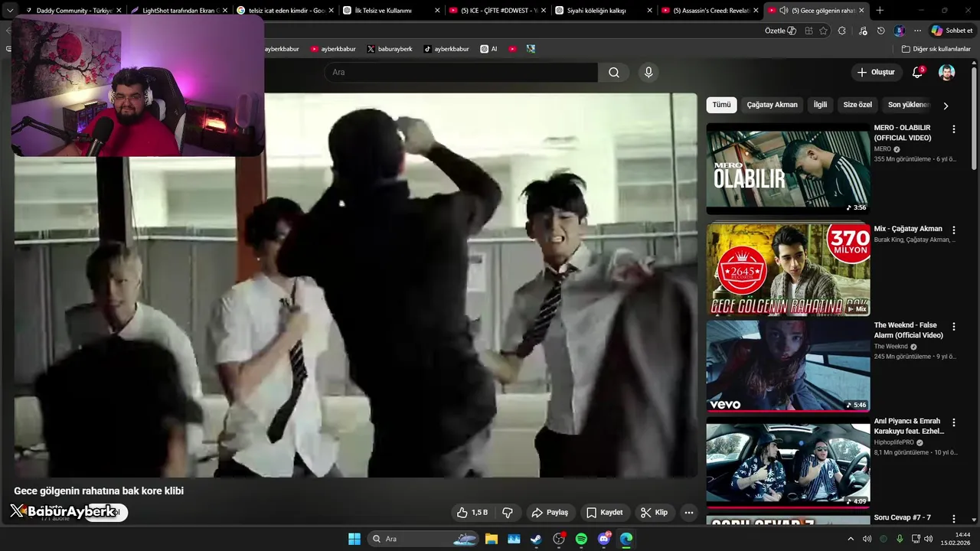This screenshot has width=980, height=551.
Task: Select the İlgili filter chip
Action: coord(820,105)
